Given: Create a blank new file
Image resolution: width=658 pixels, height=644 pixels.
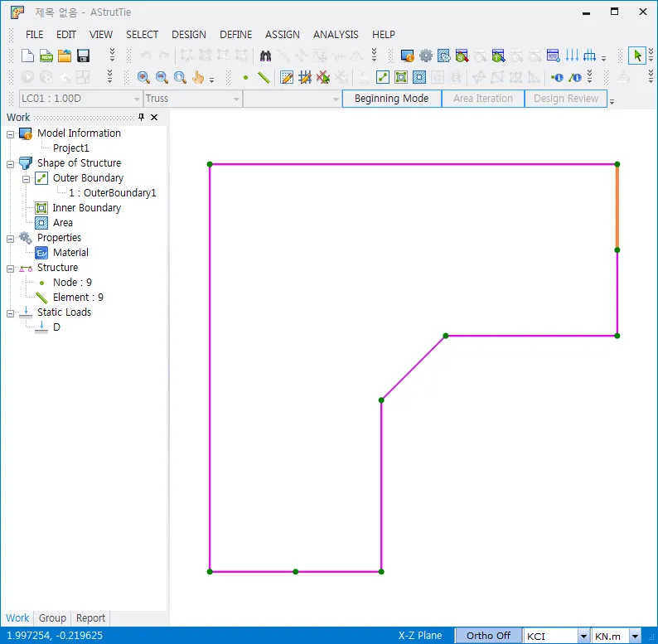Looking at the screenshot, I should coord(27,56).
